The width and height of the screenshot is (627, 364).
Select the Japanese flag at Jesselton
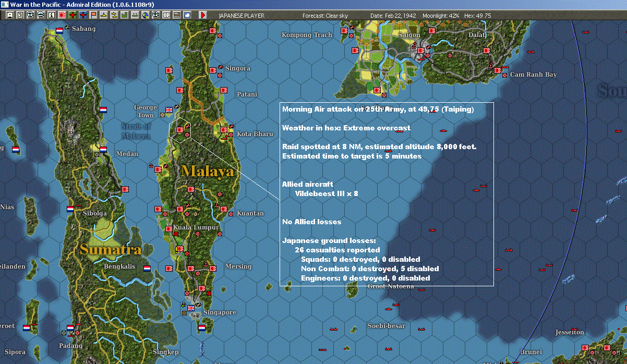click(585, 347)
